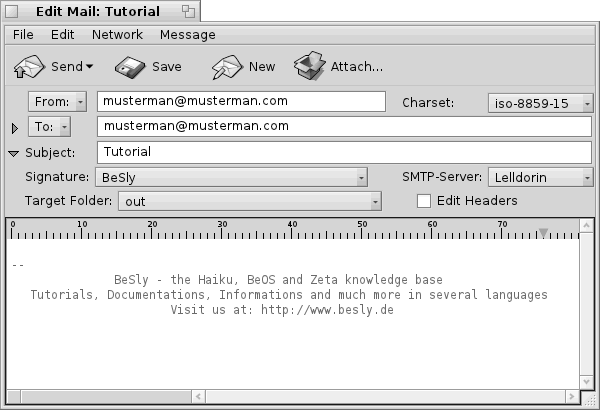Enable the Edit Headers checkbox

[424, 201]
